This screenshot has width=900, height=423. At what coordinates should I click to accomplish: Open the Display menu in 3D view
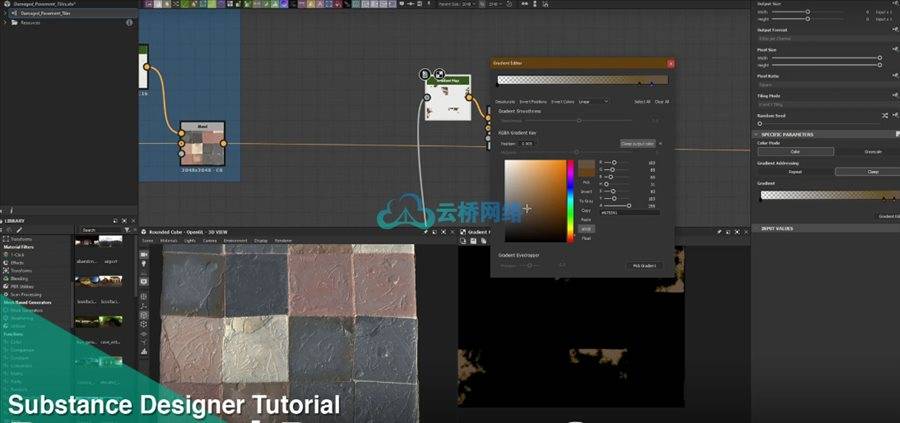tap(261, 240)
